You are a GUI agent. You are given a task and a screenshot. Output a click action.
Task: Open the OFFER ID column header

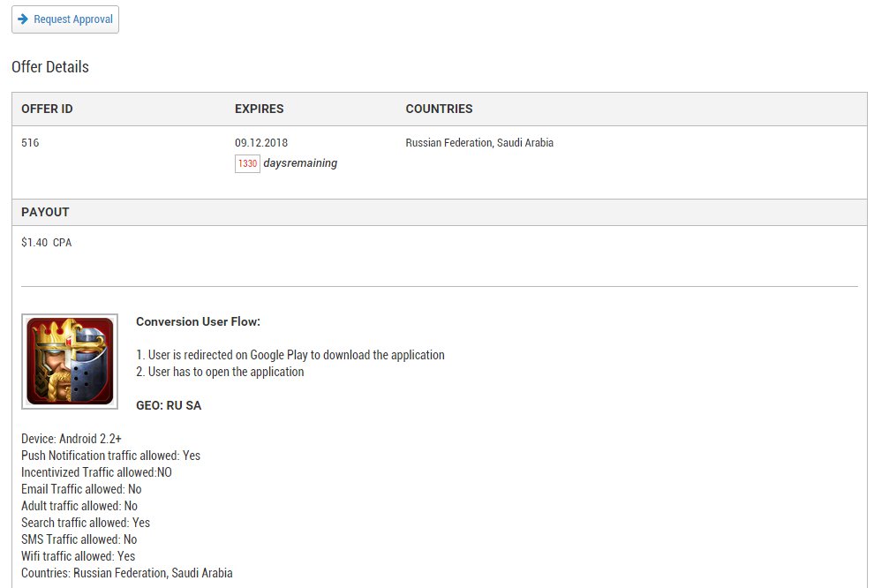tap(47, 109)
